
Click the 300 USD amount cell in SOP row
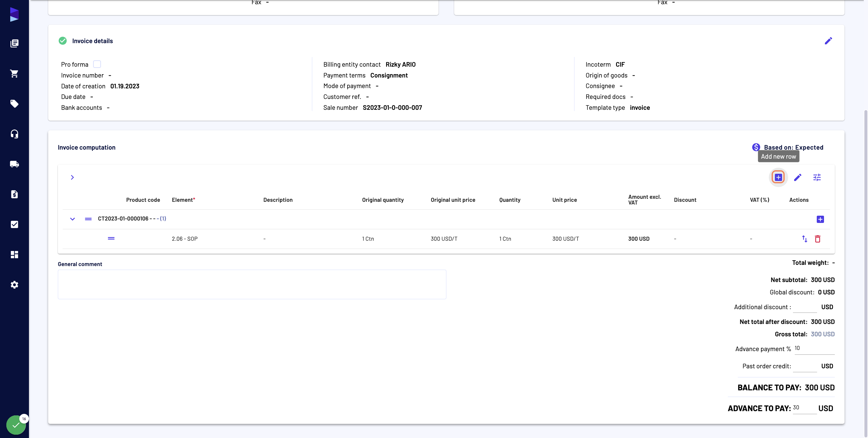click(x=639, y=239)
